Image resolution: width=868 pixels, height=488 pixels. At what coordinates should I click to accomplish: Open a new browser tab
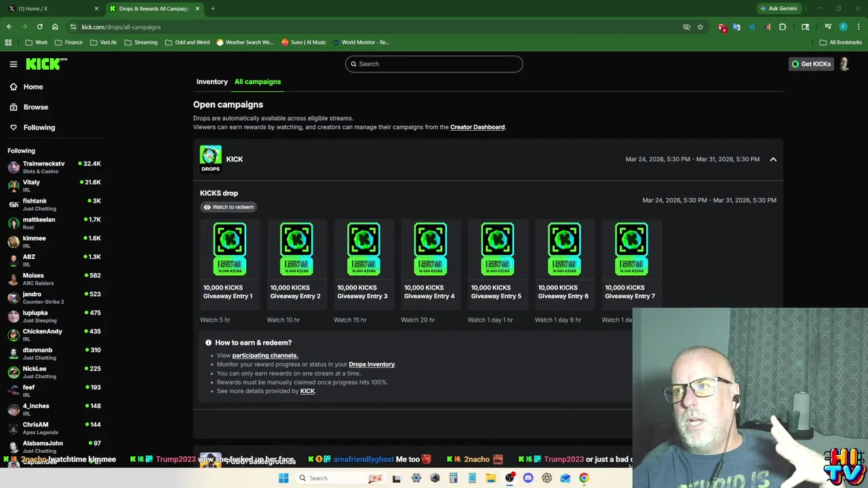pyautogui.click(x=213, y=9)
